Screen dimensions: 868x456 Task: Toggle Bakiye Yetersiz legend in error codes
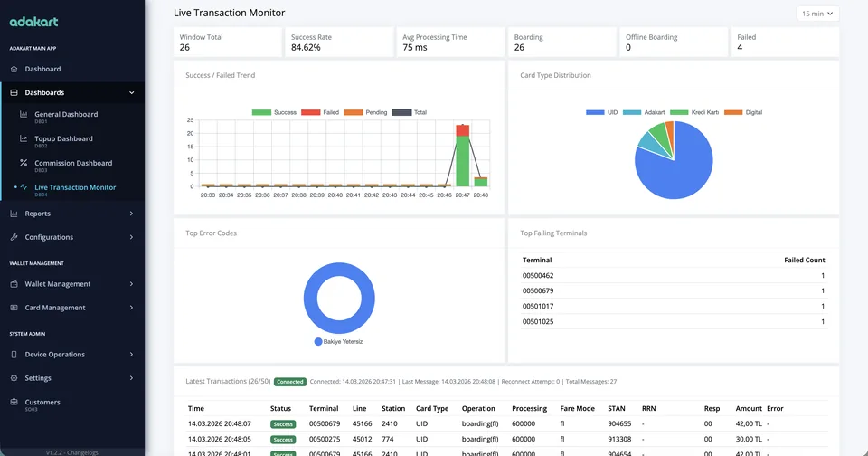pyautogui.click(x=338, y=342)
